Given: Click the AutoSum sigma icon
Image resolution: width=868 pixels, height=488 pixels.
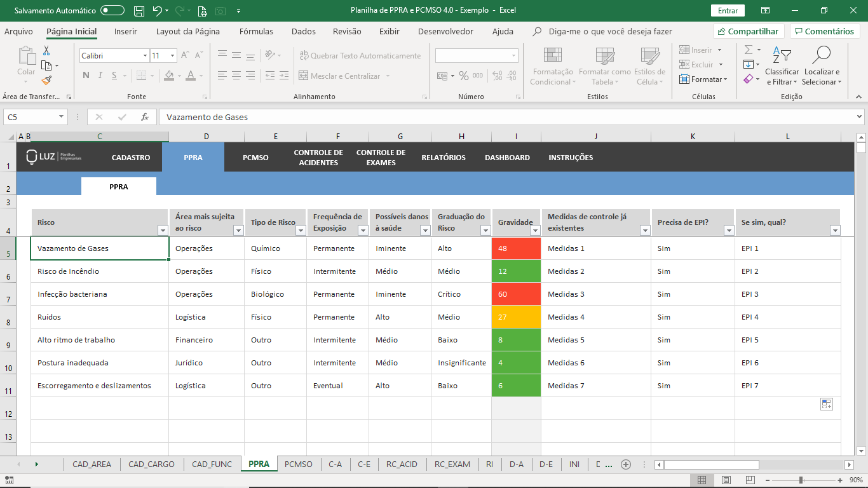Looking at the screenshot, I should 749,50.
